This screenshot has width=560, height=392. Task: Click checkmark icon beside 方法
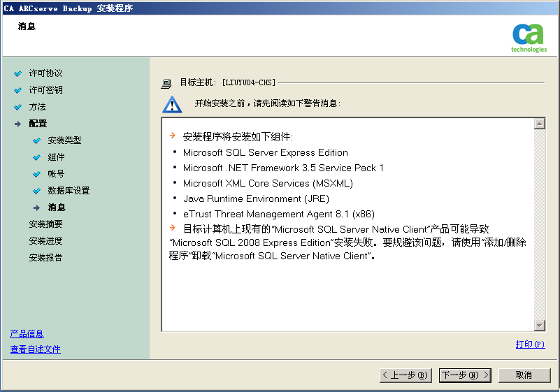pyautogui.click(x=18, y=107)
